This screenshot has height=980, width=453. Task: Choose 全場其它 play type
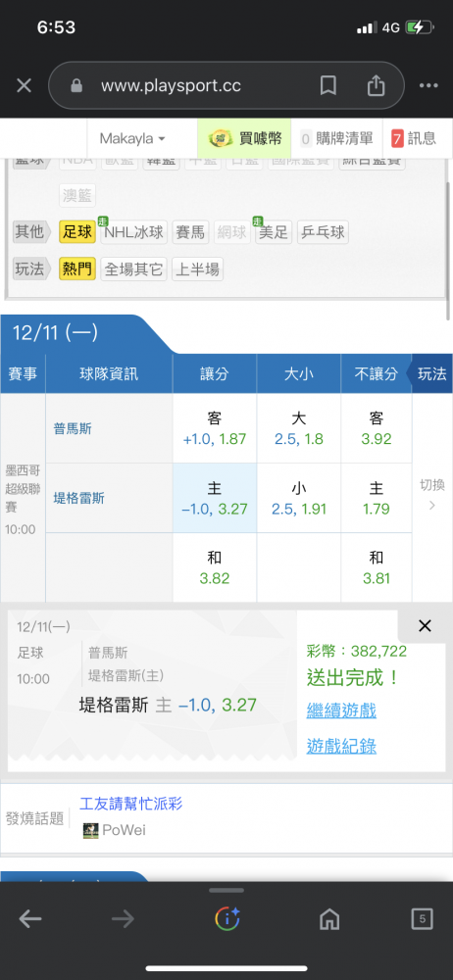point(133,269)
